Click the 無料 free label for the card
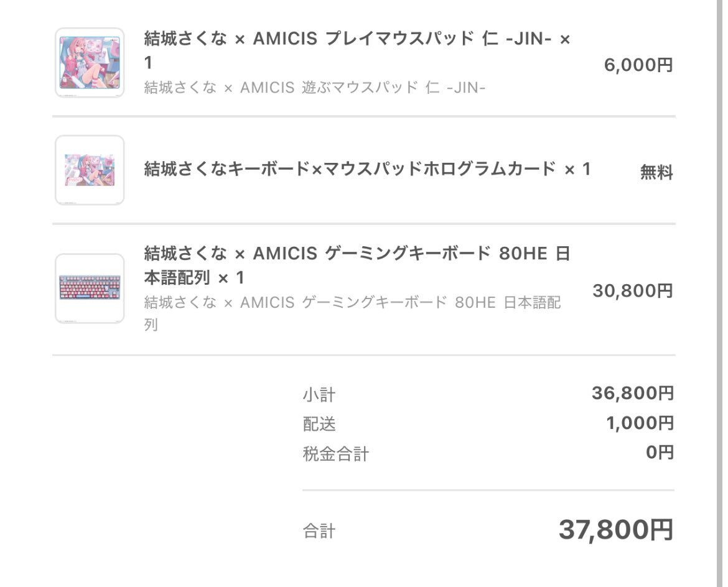 tap(656, 172)
